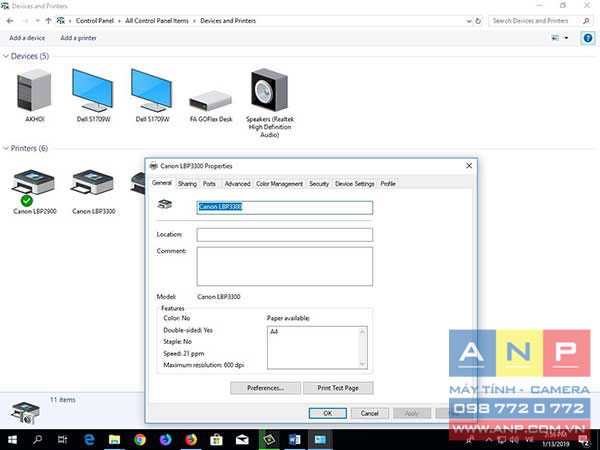
Task: Click the Print Test Page button
Action: pos(338,388)
